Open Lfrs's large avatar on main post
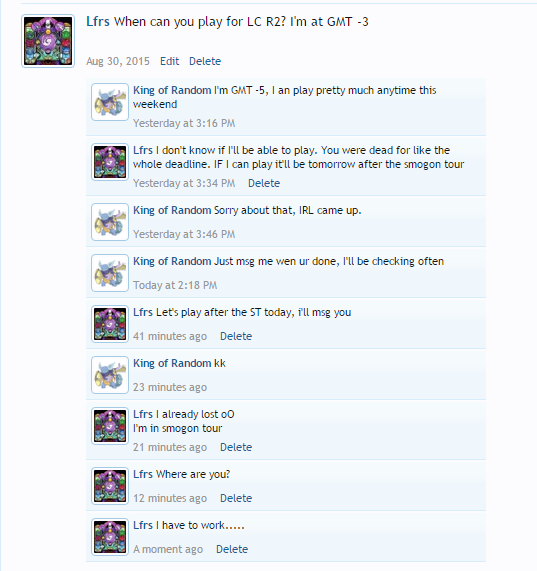Viewport: 537px width, 571px height. [48, 41]
